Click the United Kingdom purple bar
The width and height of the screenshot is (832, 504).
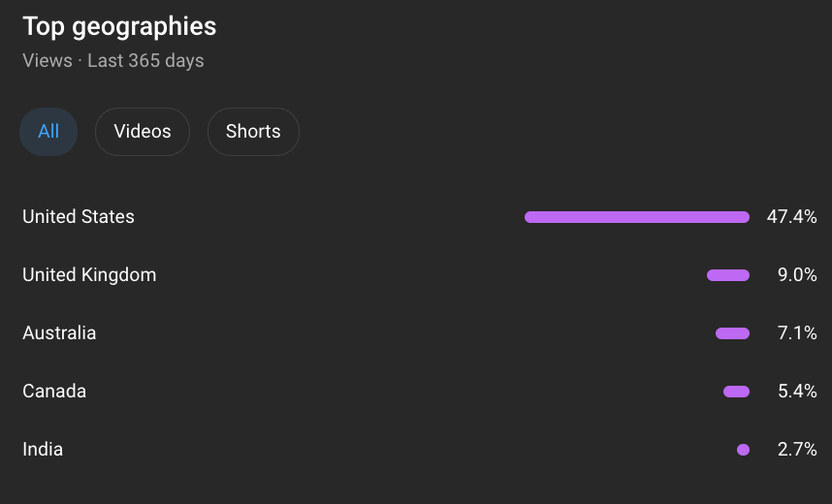(728, 275)
